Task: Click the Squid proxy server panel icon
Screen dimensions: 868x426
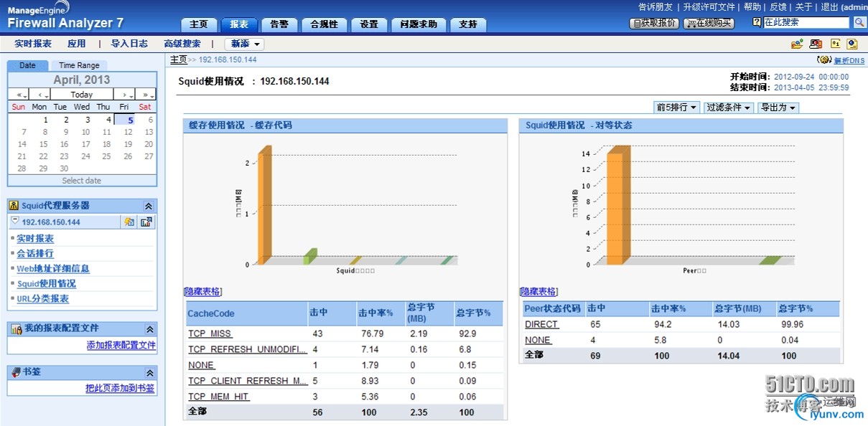Action: (x=14, y=205)
